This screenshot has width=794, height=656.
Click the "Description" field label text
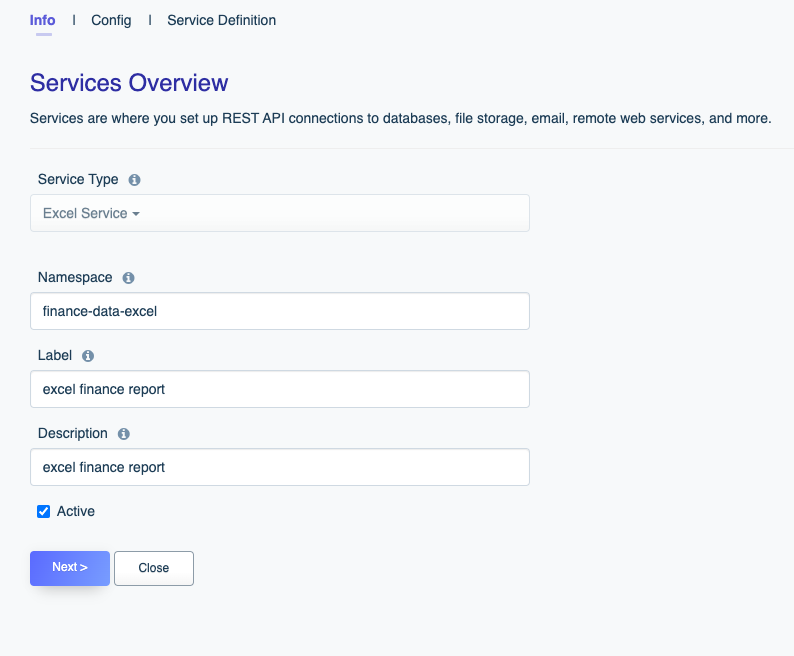pyautogui.click(x=72, y=433)
